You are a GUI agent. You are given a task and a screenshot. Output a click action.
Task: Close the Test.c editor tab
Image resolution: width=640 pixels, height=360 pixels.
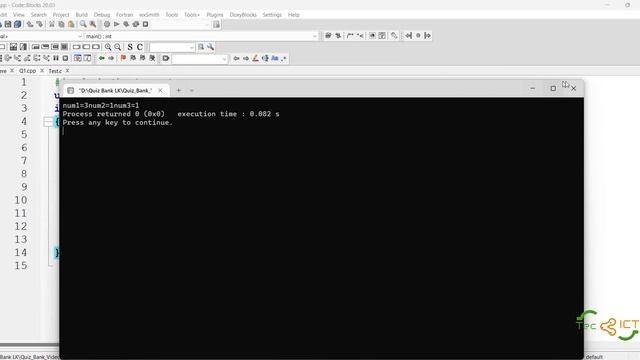pos(67,71)
